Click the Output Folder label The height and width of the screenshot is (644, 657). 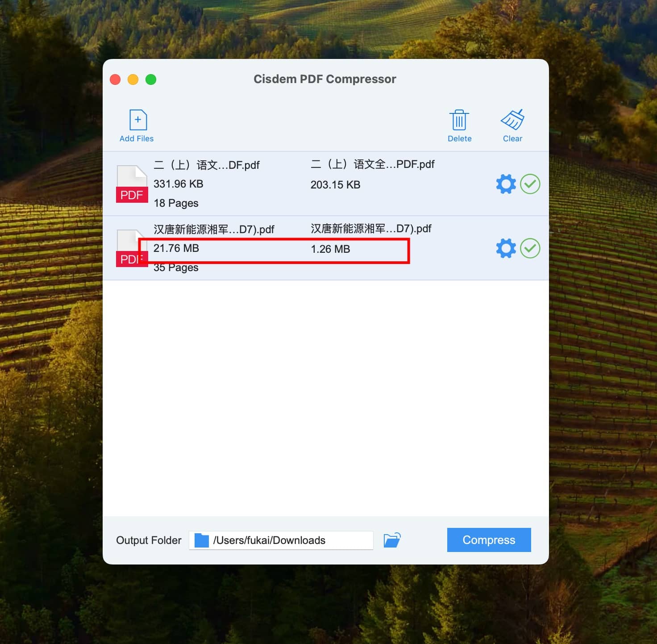coord(149,540)
